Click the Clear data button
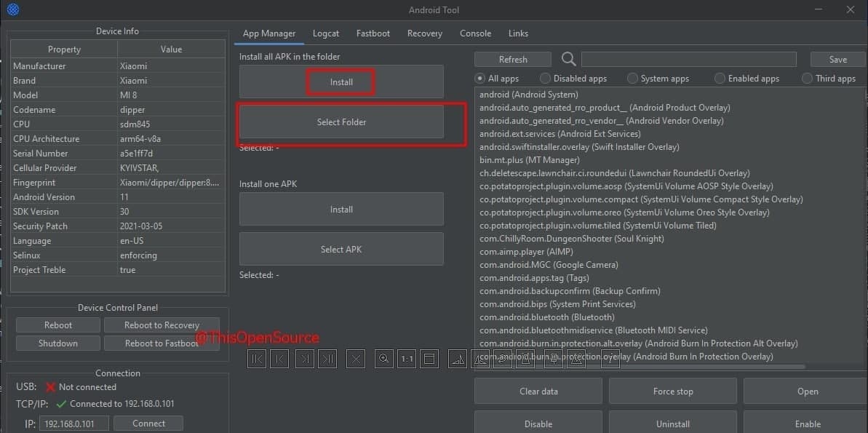 point(538,391)
